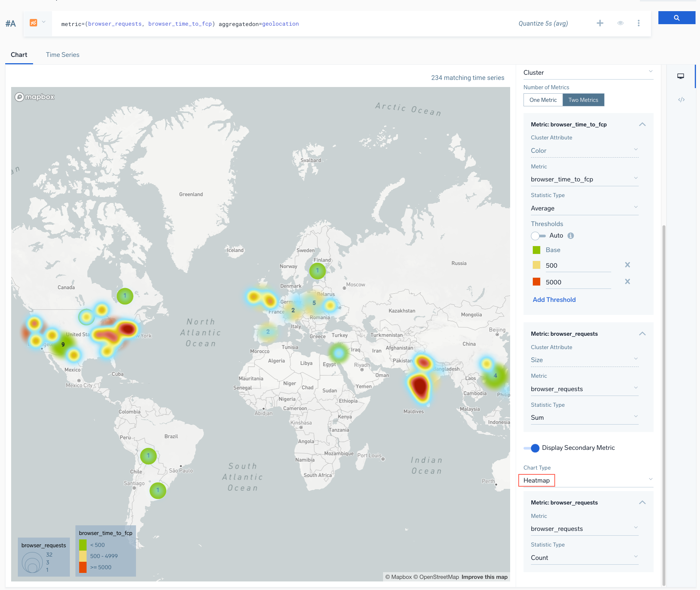Click the Add Threshold link

pyautogui.click(x=554, y=300)
